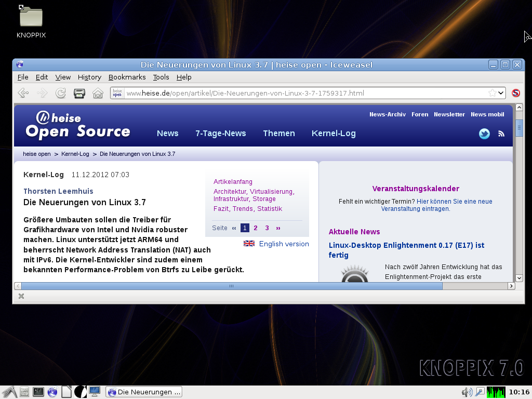Image resolution: width=532 pixels, height=399 pixels.
Task: Click the UK flag icon
Action: click(249, 244)
